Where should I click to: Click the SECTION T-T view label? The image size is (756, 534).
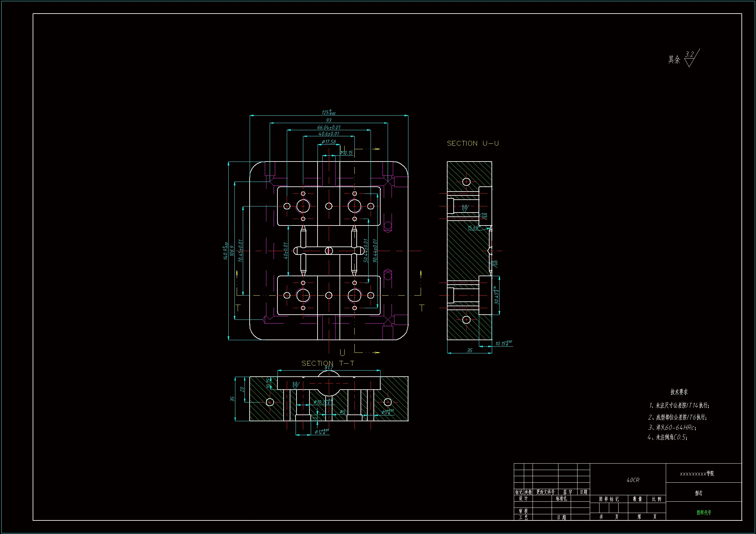click(328, 363)
